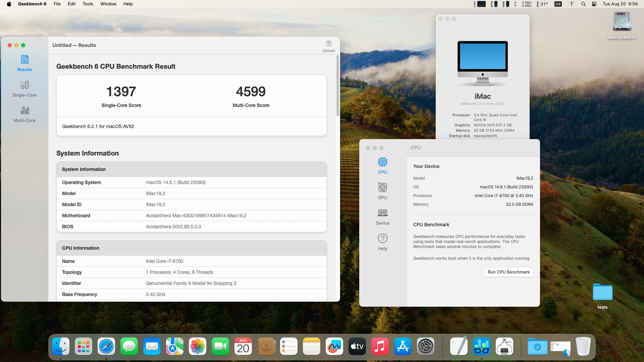Open the Geekbench 6 menu
Screen dimensions: 644x362
32,4
